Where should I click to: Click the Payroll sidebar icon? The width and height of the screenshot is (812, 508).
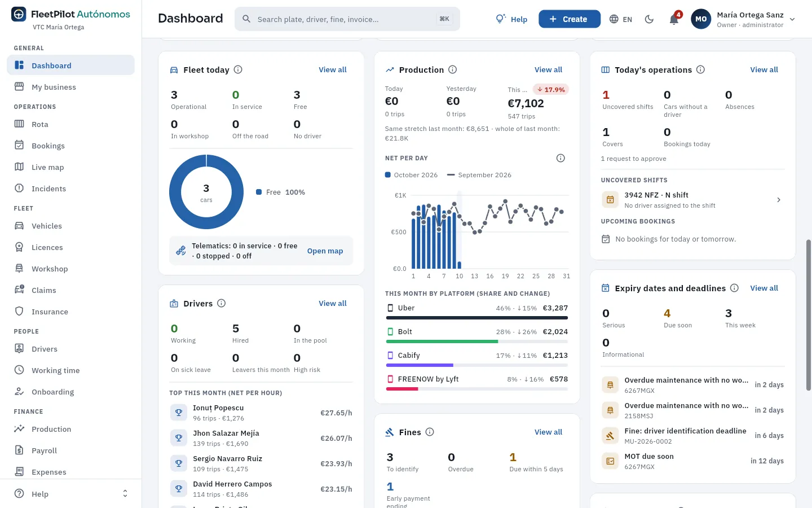(19, 450)
